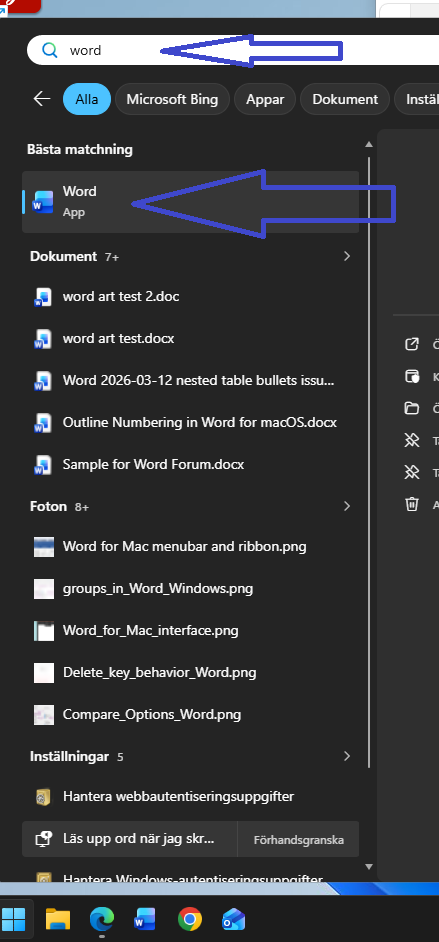Image resolution: width=439 pixels, height=942 pixels.
Task: Click into the search field containing "word"
Action: tap(233, 50)
